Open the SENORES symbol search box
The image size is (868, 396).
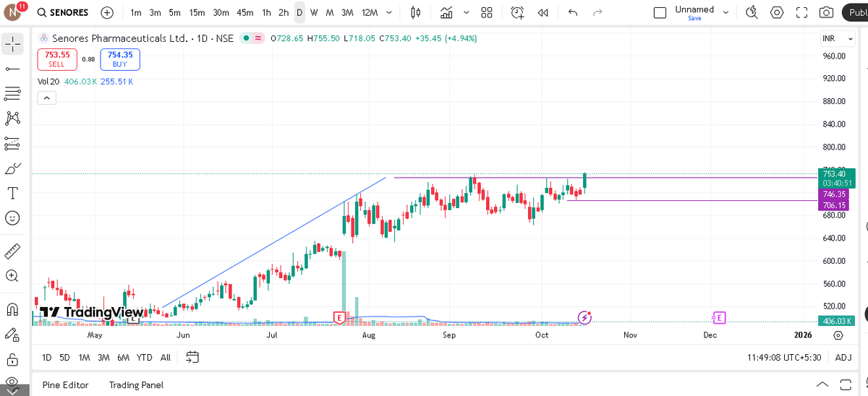(x=63, y=12)
